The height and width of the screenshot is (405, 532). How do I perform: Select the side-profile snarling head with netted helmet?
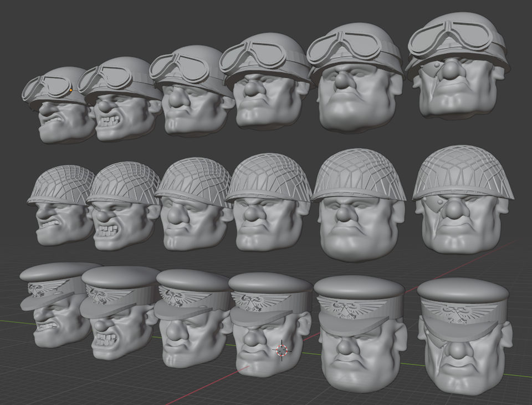coord(61,206)
